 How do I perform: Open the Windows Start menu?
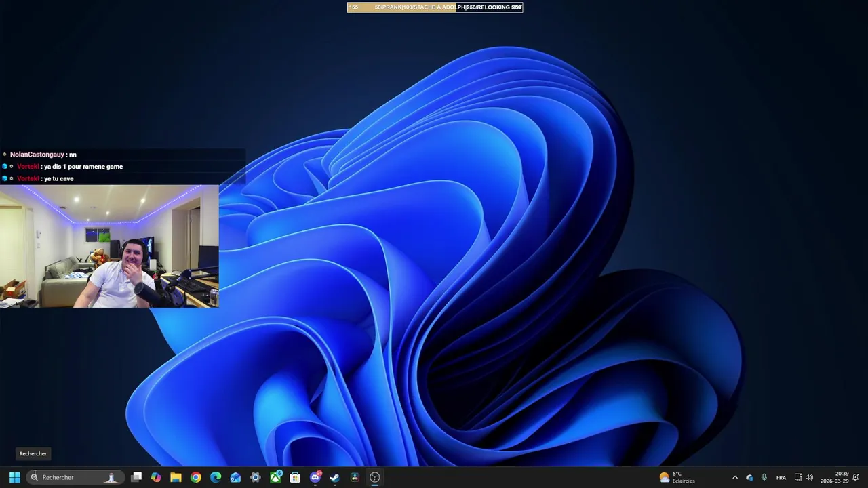click(x=14, y=477)
